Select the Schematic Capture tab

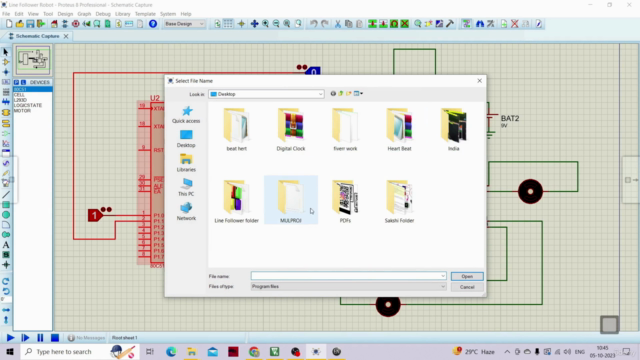(37, 36)
